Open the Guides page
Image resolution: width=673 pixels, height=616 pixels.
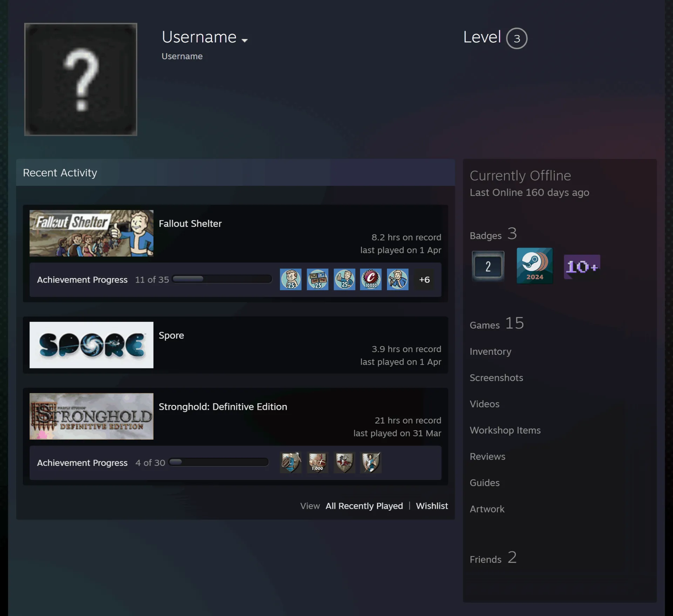click(484, 483)
